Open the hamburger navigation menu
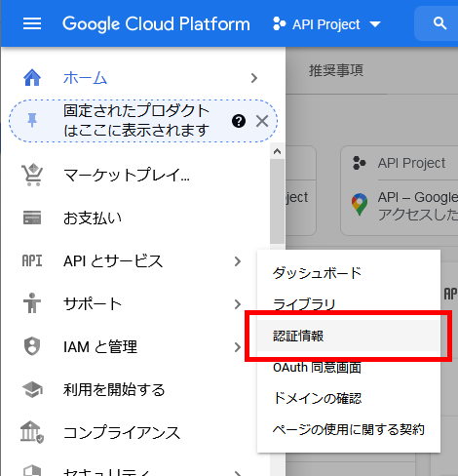The width and height of the screenshot is (458, 476). click(32, 23)
